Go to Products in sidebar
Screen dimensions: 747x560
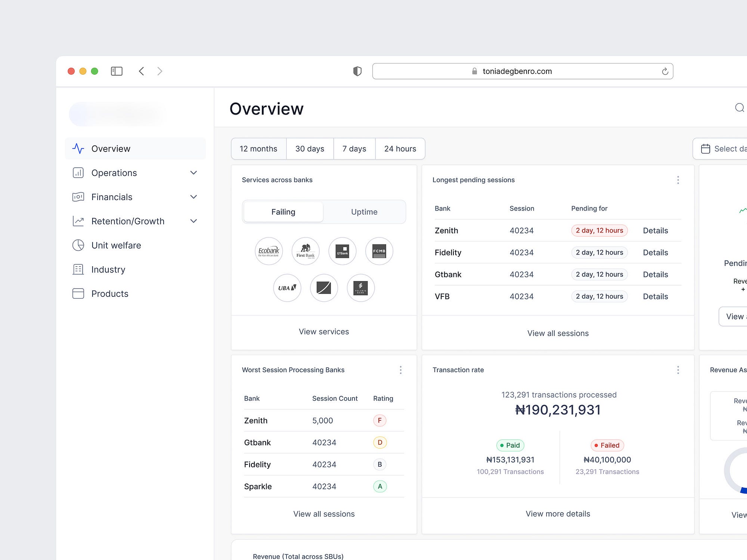(x=110, y=294)
